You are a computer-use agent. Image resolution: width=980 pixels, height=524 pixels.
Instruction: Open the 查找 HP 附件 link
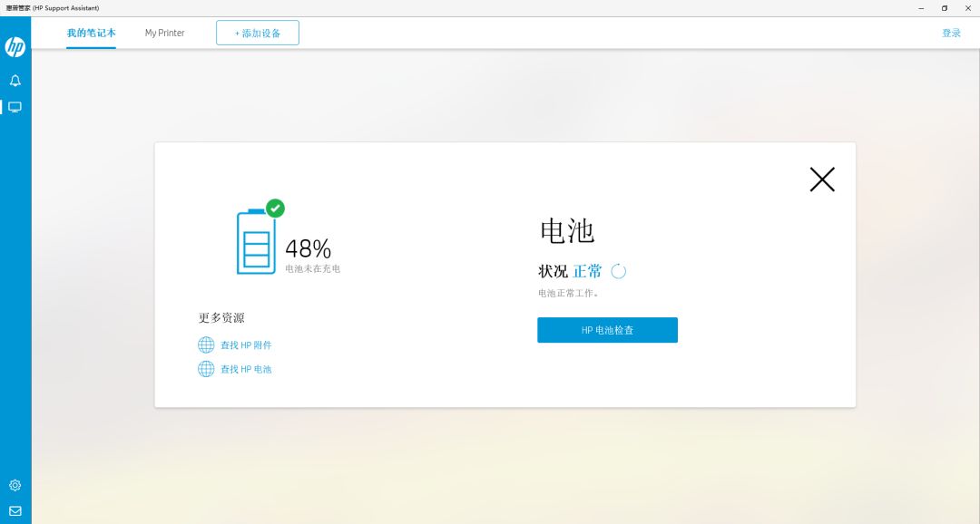click(246, 344)
